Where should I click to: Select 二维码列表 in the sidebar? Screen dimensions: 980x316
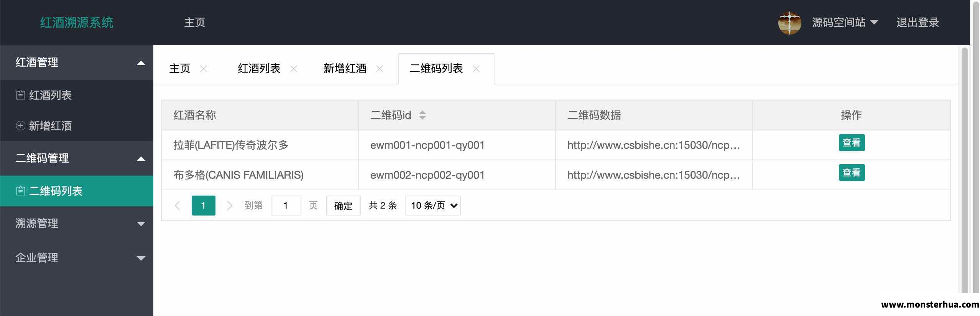point(77,191)
